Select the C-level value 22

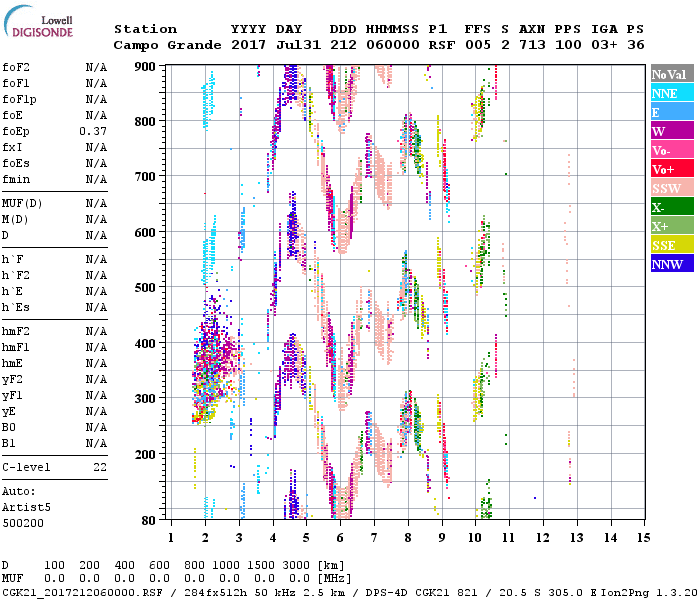coord(100,468)
